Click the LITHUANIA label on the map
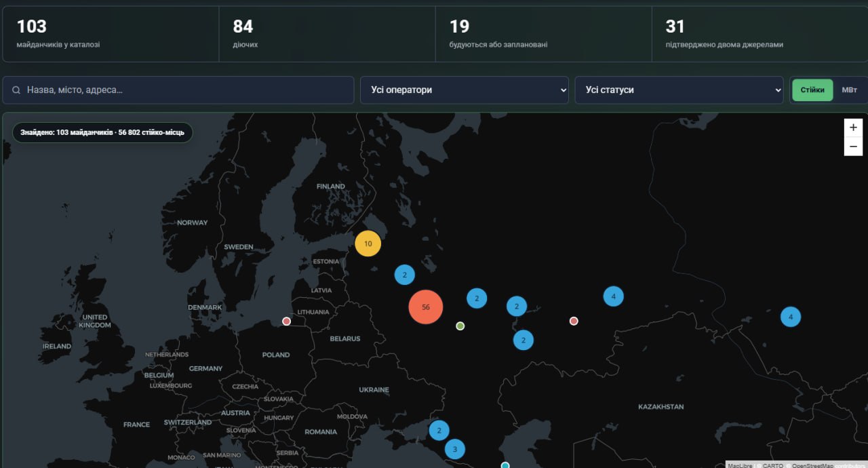 [x=313, y=312]
